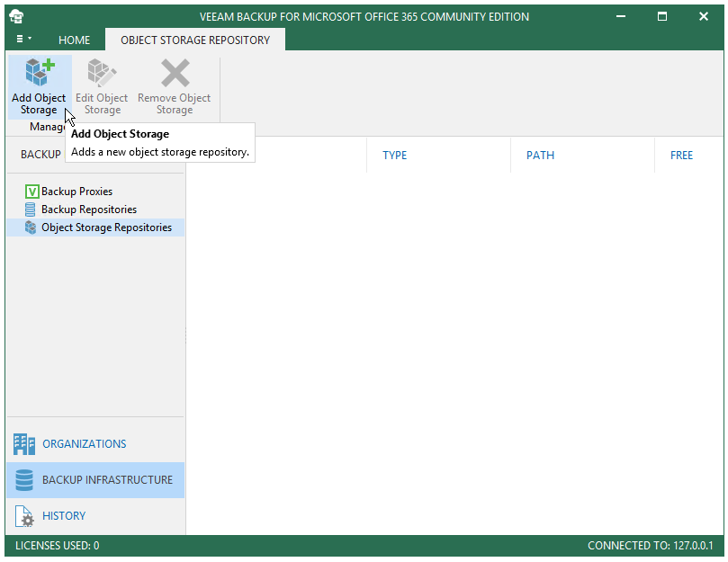Switch to the HOME ribbon tab
Image resolution: width=728 pixels, height=562 pixels.
75,40
